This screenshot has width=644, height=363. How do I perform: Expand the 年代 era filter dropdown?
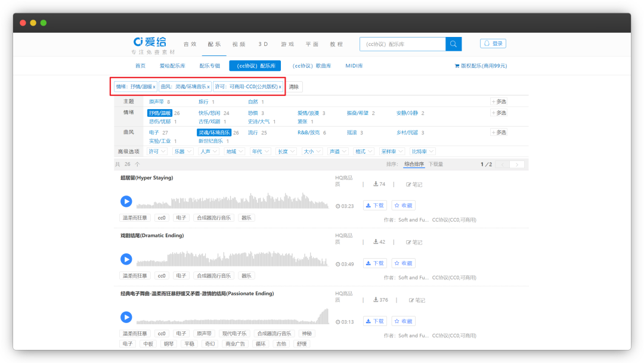click(260, 151)
